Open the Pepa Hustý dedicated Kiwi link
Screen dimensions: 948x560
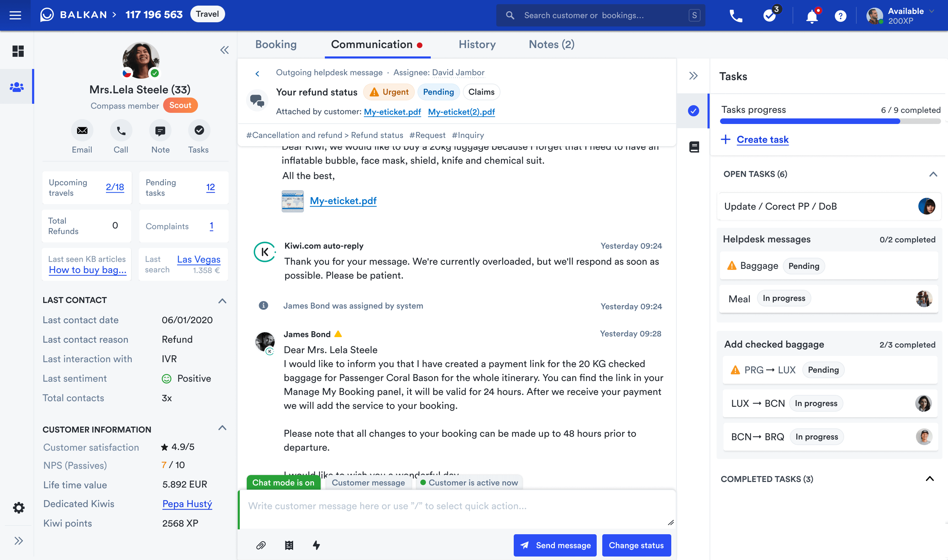tap(187, 504)
